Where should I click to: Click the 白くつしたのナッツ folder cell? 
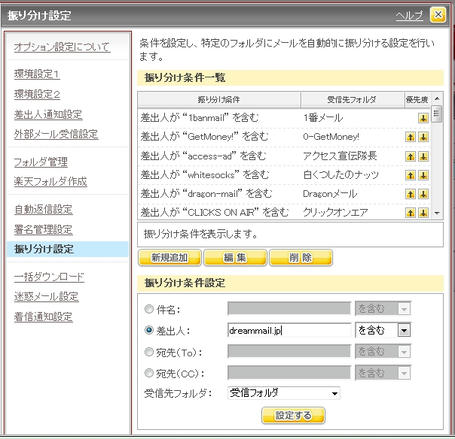pyautogui.click(x=341, y=175)
